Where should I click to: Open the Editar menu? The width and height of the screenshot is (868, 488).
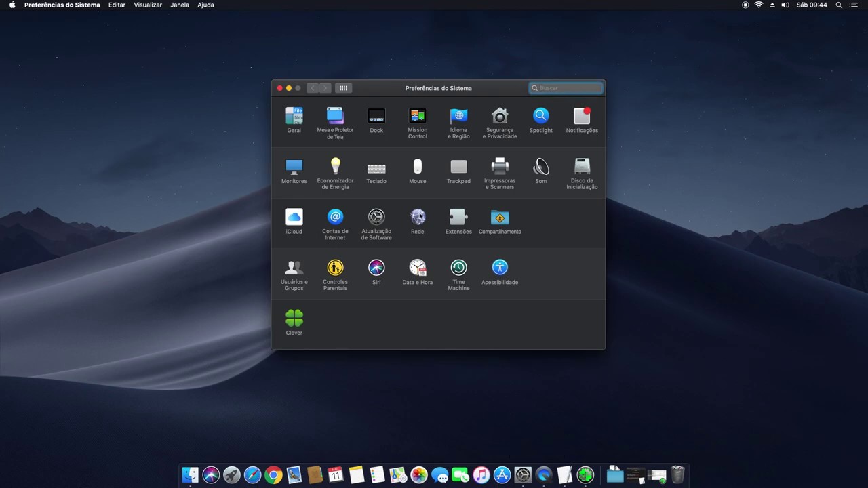117,5
